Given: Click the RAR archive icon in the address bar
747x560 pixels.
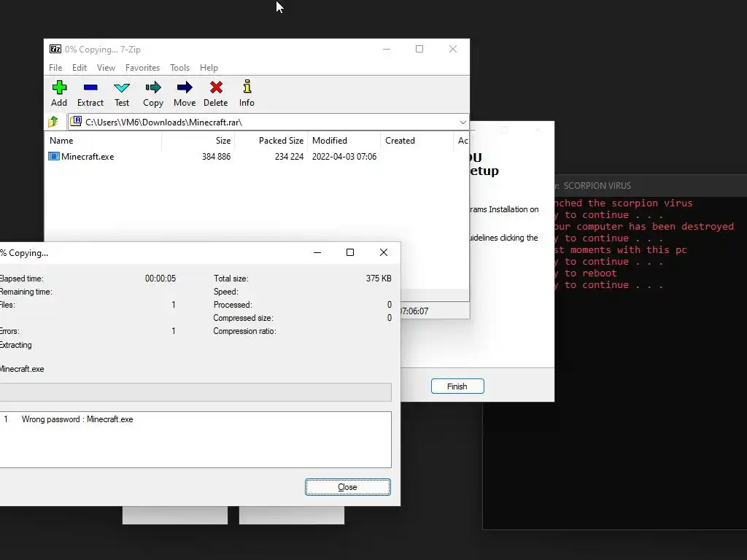Looking at the screenshot, I should 76,122.
